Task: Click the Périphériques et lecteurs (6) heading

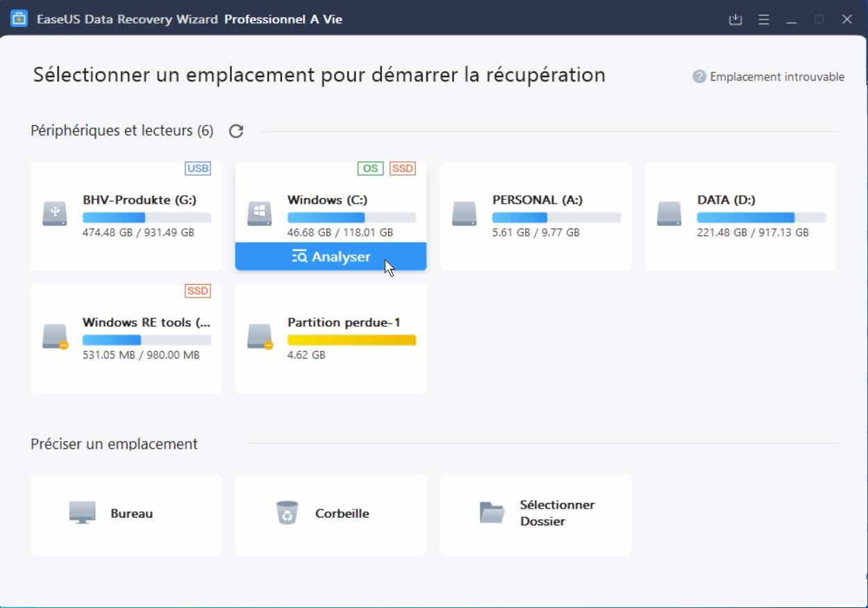Action: pyautogui.click(x=122, y=131)
